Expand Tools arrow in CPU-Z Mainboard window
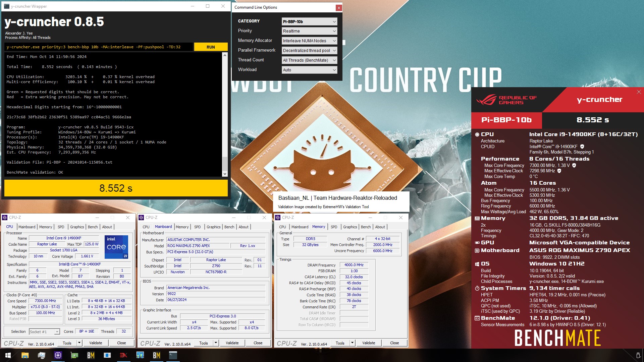The image size is (644, 362). [216, 343]
